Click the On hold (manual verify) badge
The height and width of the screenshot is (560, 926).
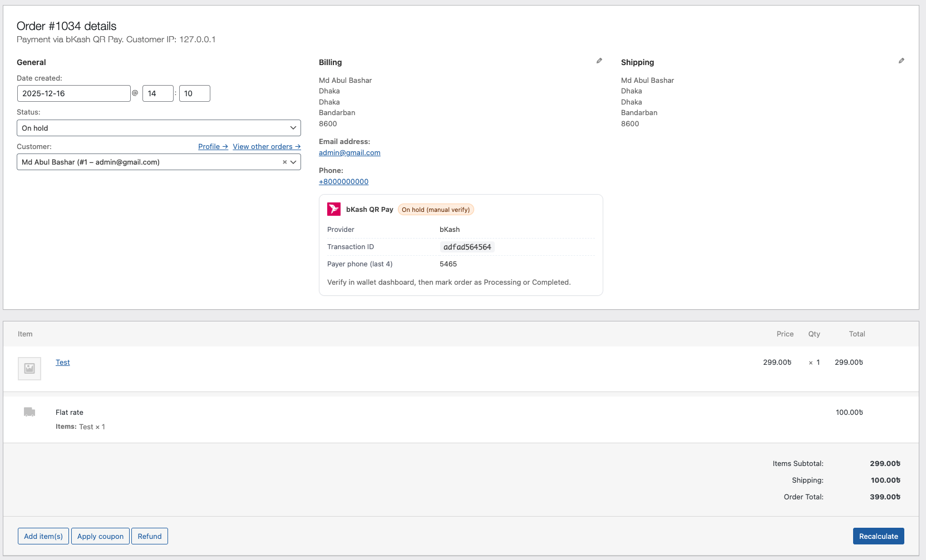(x=436, y=209)
